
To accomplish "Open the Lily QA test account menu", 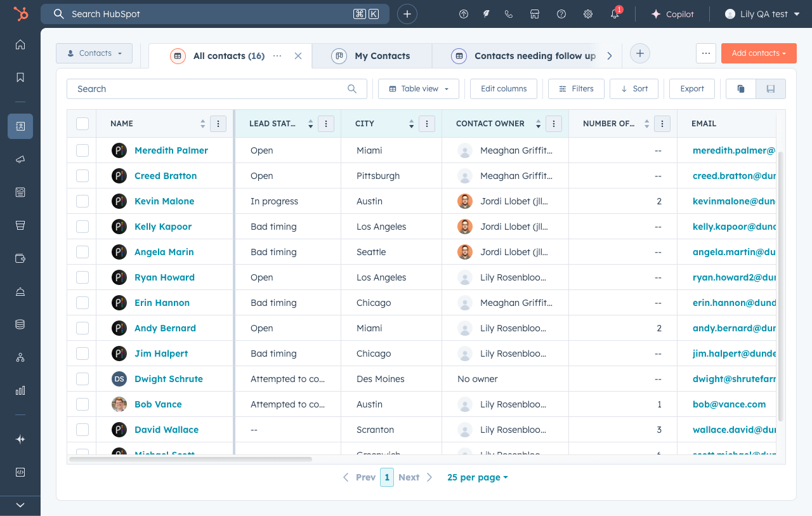I will click(762, 14).
